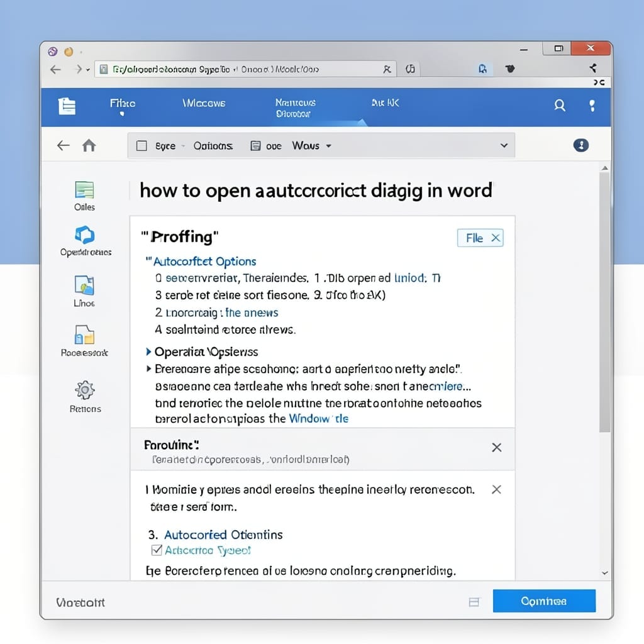
Task: Click the home icon
Action: tap(89, 145)
